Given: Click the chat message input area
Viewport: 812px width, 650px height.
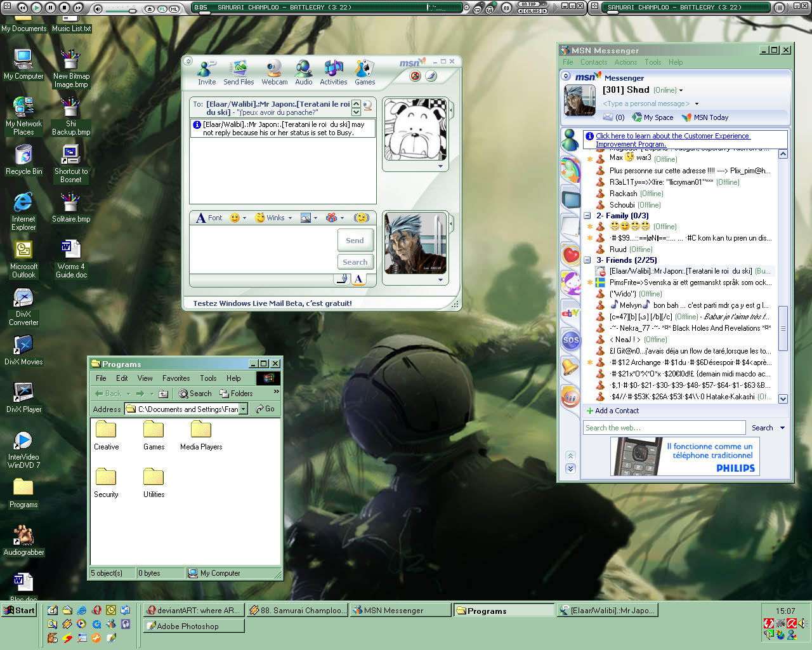Looking at the screenshot, I should tap(263, 249).
